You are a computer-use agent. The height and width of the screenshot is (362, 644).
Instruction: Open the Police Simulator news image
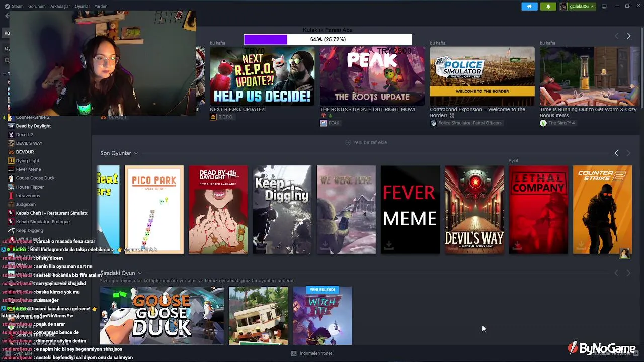[x=482, y=76]
